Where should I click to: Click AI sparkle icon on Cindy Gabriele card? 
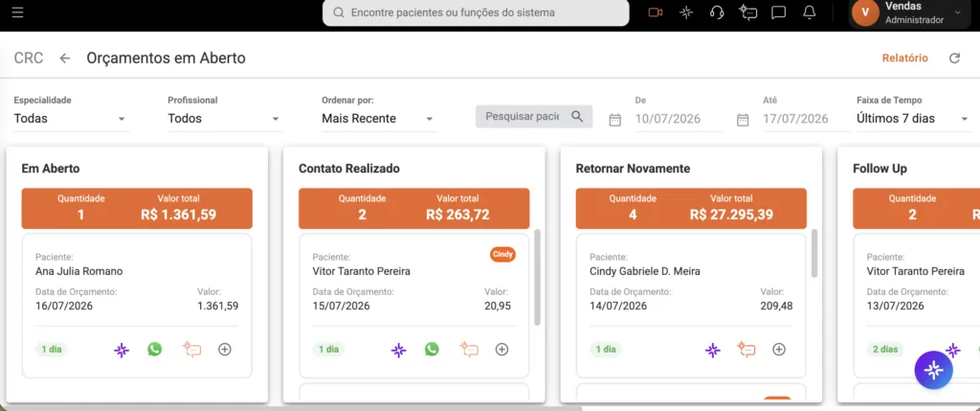[712, 350]
